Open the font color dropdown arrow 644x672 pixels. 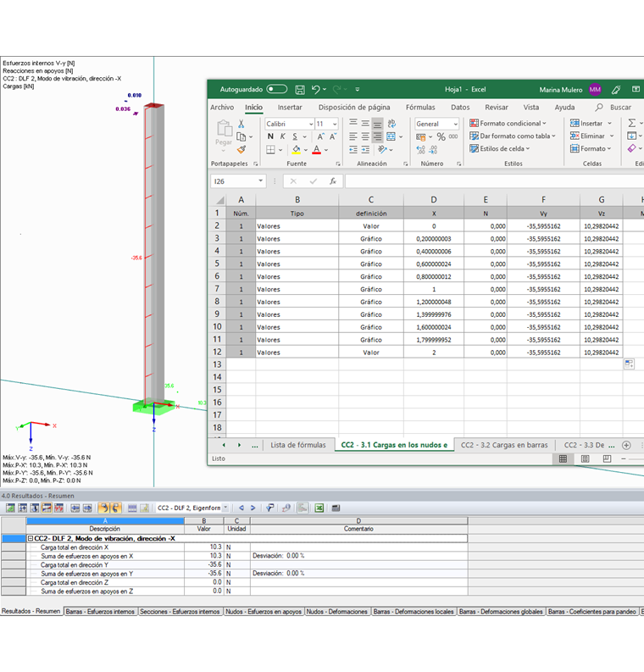326,150
